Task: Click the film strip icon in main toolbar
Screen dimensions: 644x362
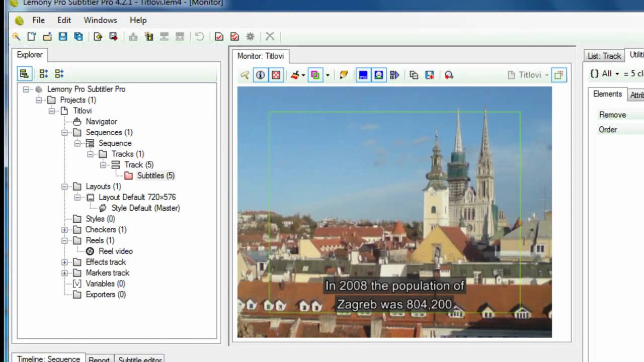Action: click(149, 36)
